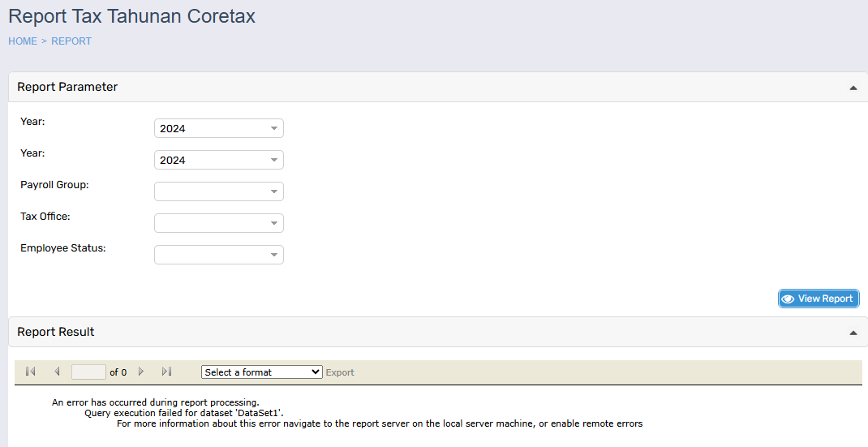Click the next page arrow icon
The image size is (868, 447).
tap(141, 372)
